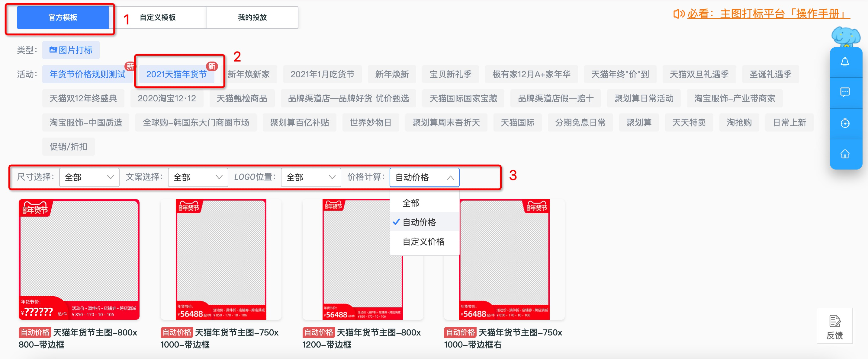Select activity 天天特卖
This screenshot has width=868, height=359.
click(x=689, y=123)
